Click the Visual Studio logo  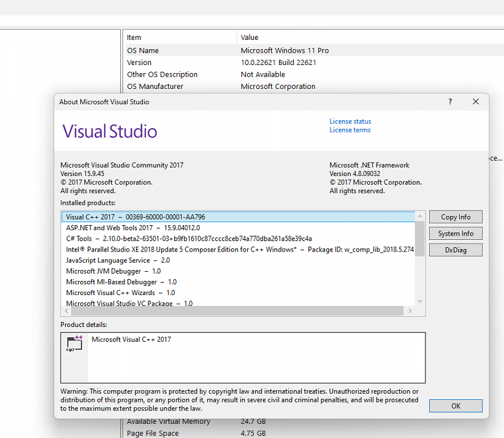point(109,131)
